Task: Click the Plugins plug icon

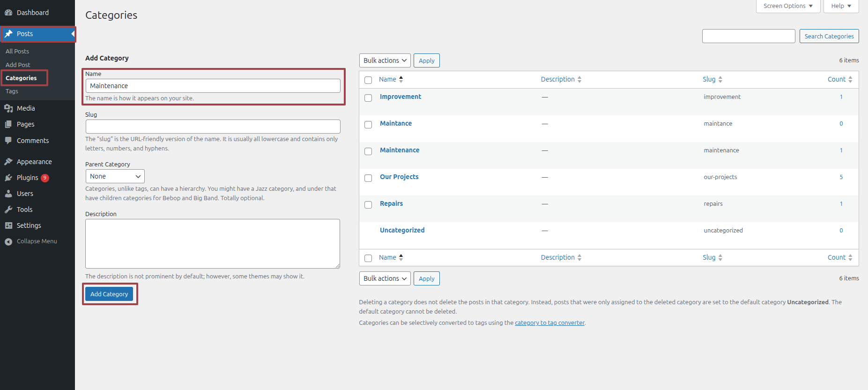Action: click(8, 178)
